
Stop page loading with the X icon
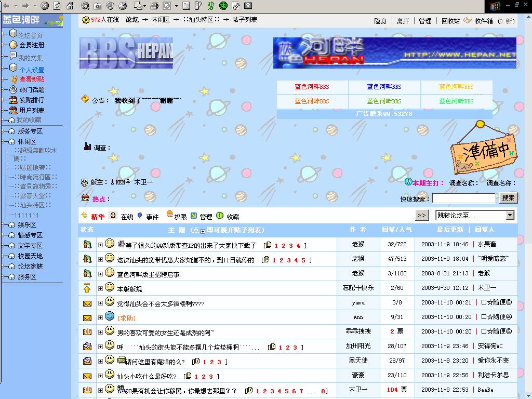coord(45,5)
